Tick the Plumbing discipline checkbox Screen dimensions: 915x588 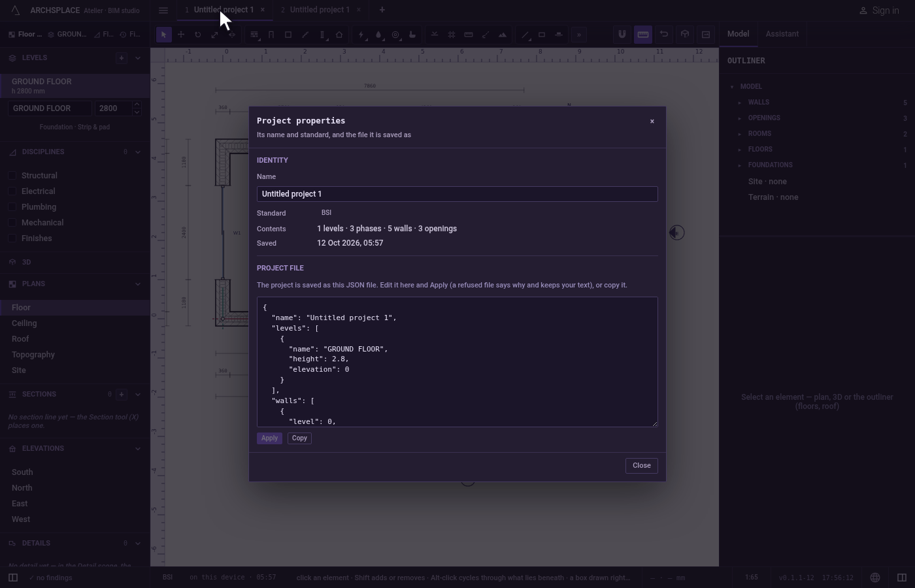[12, 207]
